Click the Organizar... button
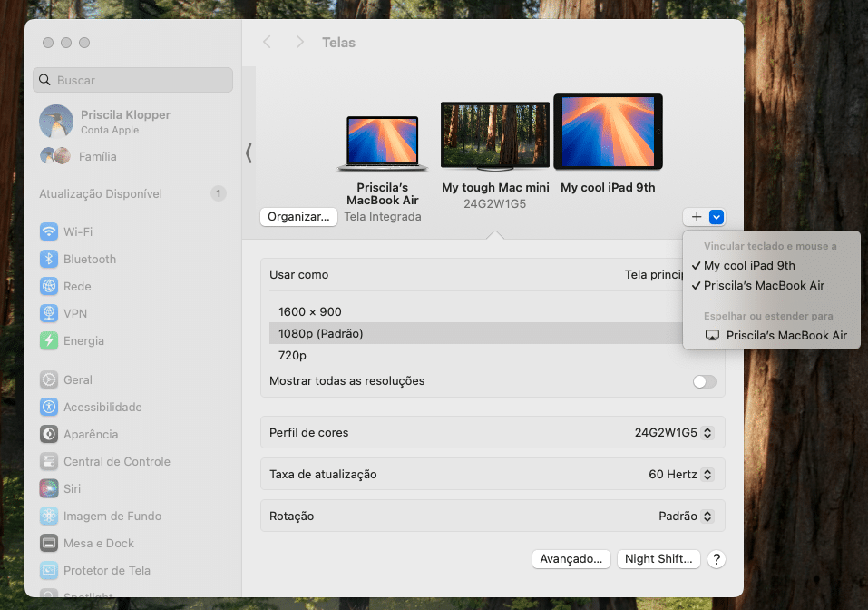868x610 pixels. tap(298, 217)
